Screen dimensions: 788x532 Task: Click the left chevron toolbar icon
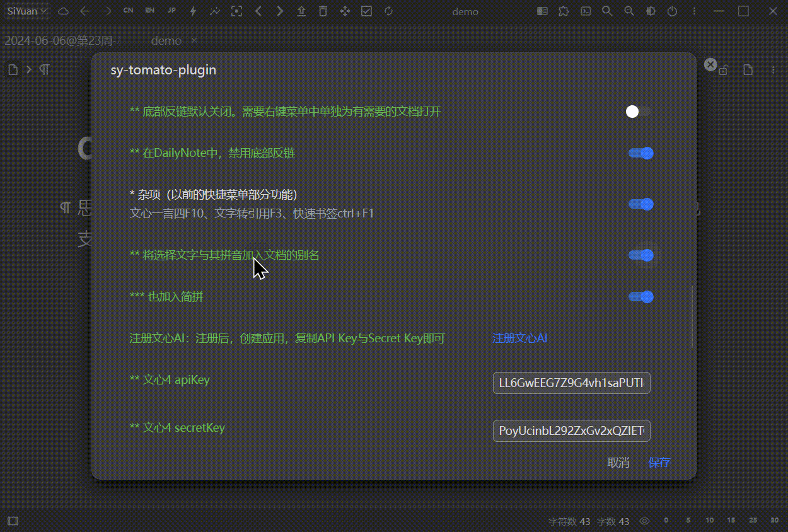[x=258, y=11]
